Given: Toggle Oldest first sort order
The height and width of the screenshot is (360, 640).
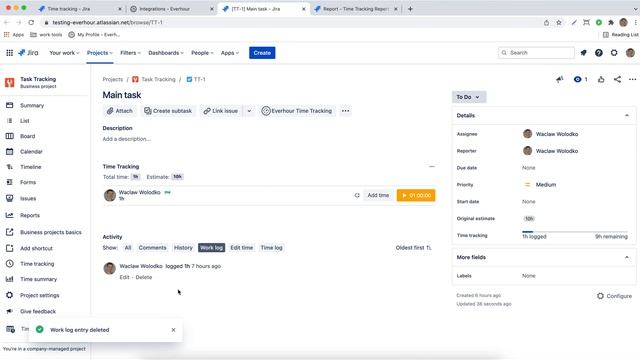Looking at the screenshot, I should [413, 248].
